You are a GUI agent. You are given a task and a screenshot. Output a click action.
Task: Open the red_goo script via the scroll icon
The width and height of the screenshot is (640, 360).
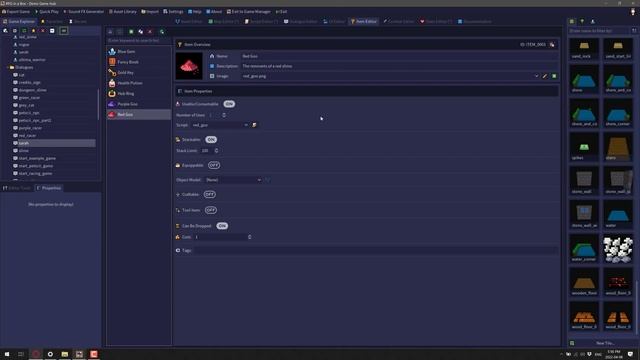point(254,125)
